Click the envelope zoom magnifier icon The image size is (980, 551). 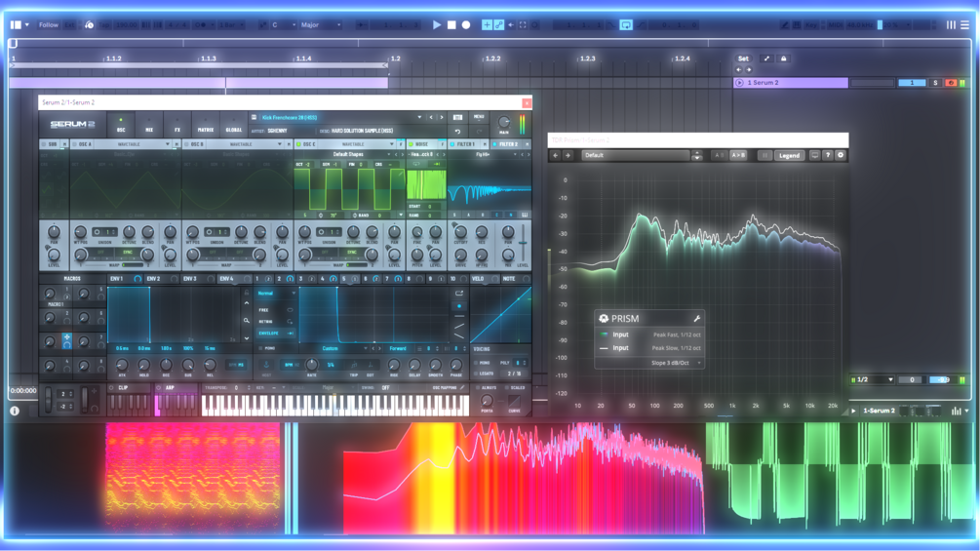(247, 321)
